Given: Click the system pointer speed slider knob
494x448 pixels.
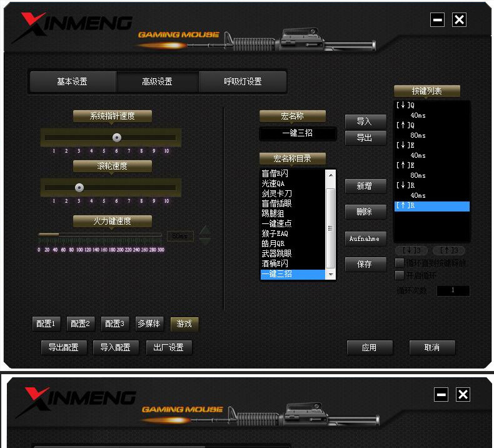Looking at the screenshot, I should point(117,138).
